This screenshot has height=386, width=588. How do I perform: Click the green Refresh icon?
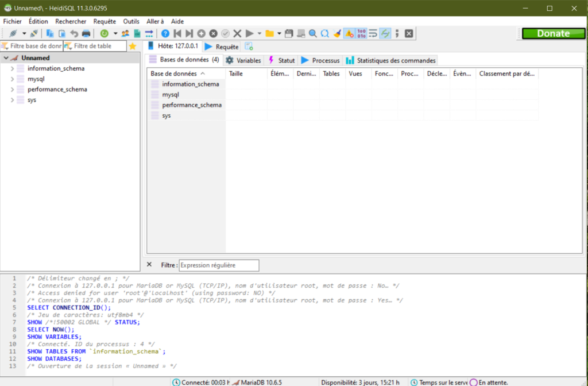(x=105, y=33)
